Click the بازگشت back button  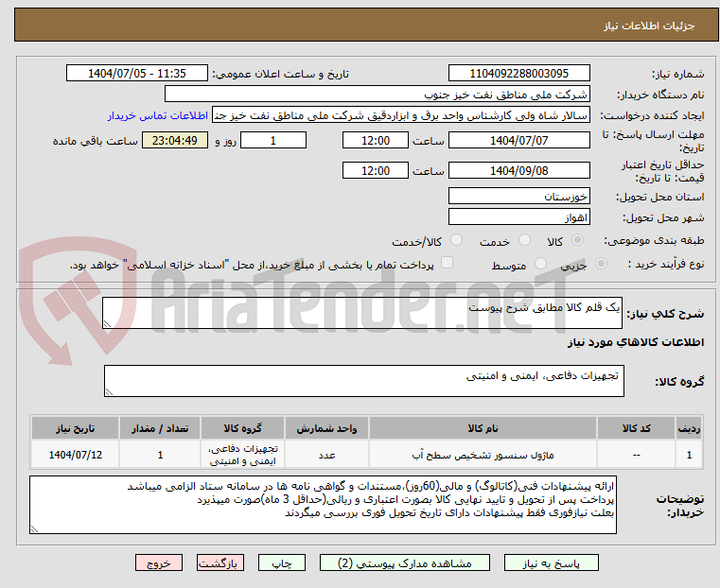[220, 562]
